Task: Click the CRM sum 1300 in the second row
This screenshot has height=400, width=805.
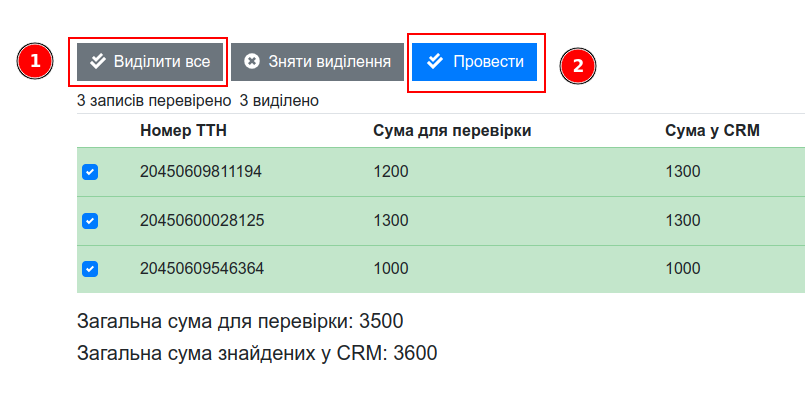Action: tap(683, 220)
